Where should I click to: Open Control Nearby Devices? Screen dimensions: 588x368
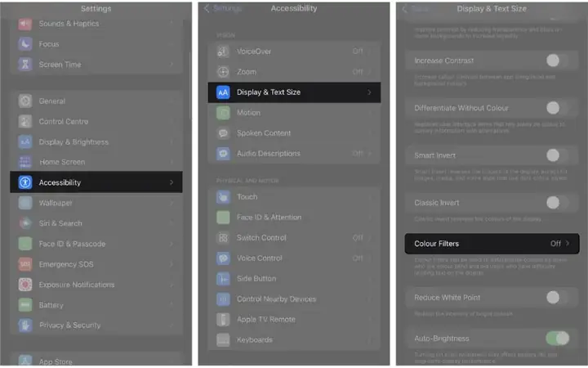click(294, 299)
